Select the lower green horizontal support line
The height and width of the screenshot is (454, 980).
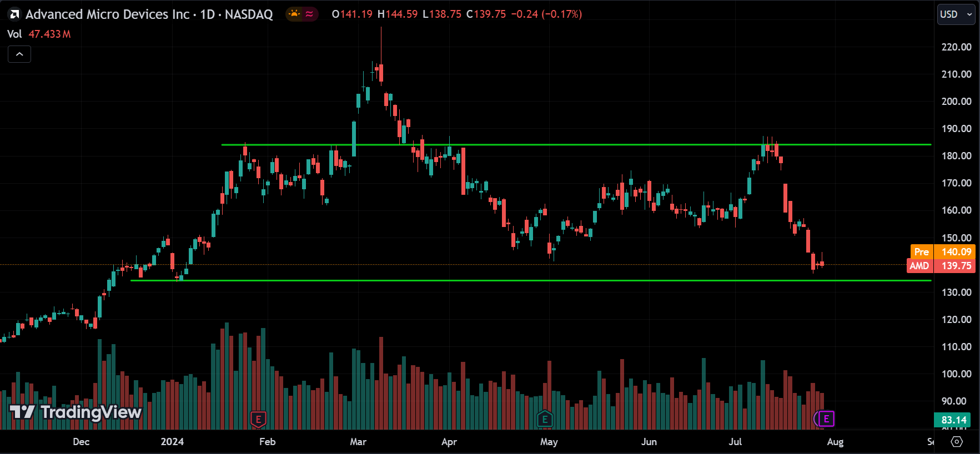pyautogui.click(x=530, y=280)
